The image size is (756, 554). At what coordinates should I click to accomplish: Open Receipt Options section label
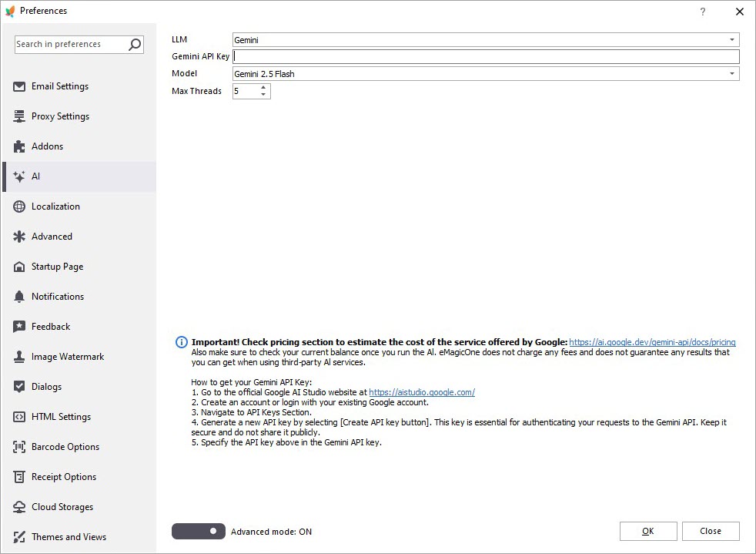tap(64, 477)
